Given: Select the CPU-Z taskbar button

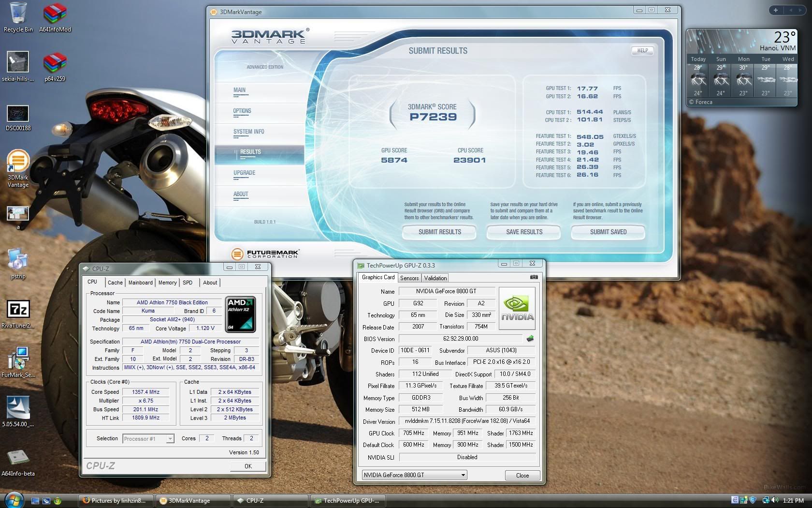Looking at the screenshot, I should 271,501.
